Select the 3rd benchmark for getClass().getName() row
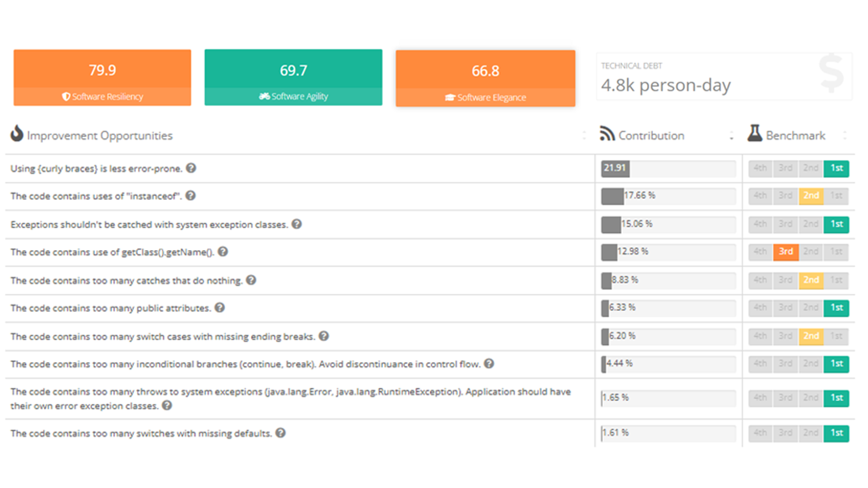The height and width of the screenshot is (488, 868). click(x=786, y=251)
